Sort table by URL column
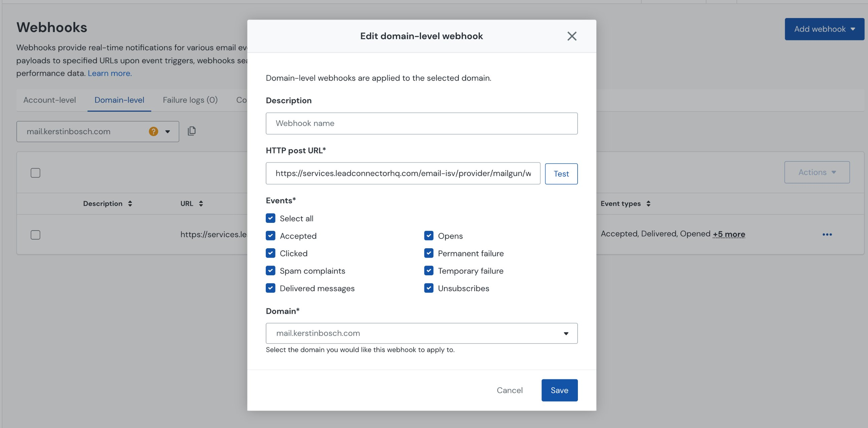This screenshot has width=868, height=428. click(x=191, y=203)
